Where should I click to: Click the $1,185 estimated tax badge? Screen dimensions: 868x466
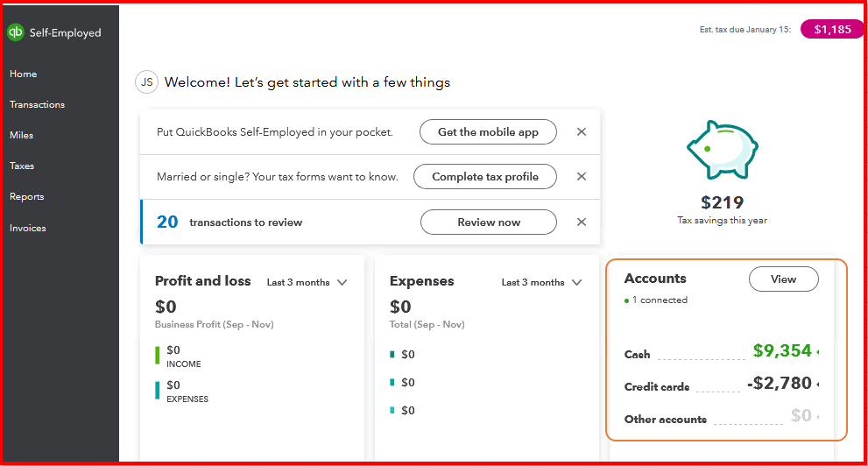pos(832,30)
